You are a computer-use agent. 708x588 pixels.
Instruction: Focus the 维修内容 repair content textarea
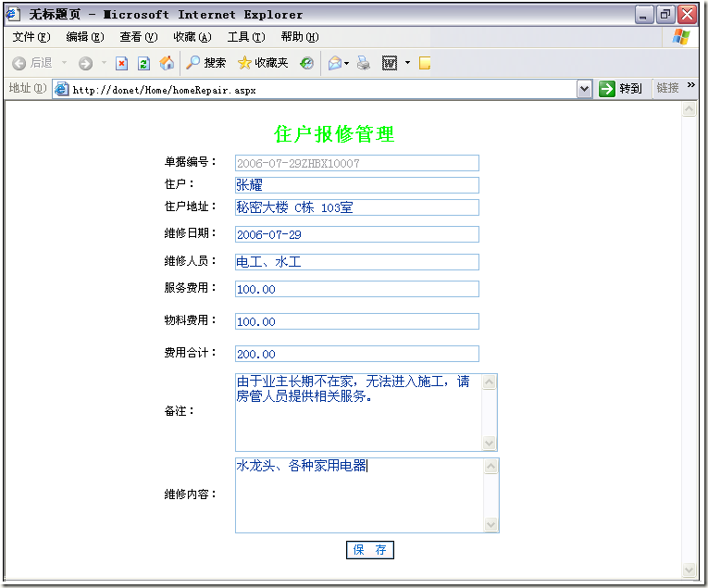point(359,495)
